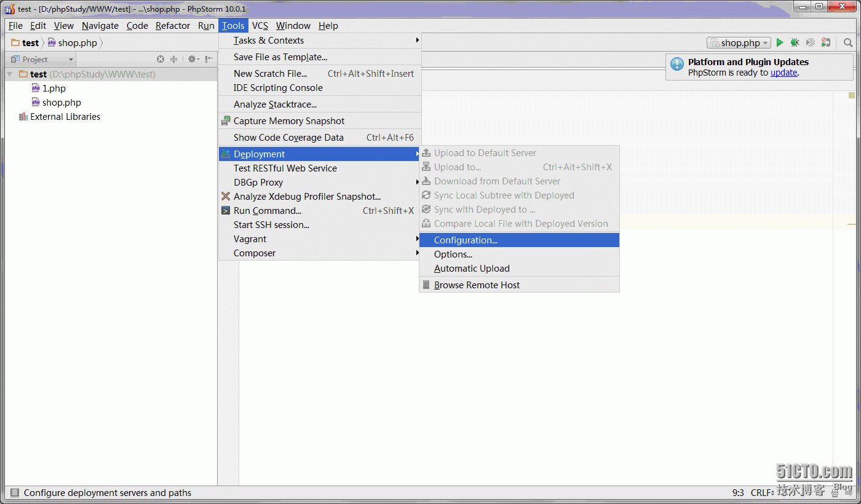Change CRLF line separator in status bar

[762, 492]
